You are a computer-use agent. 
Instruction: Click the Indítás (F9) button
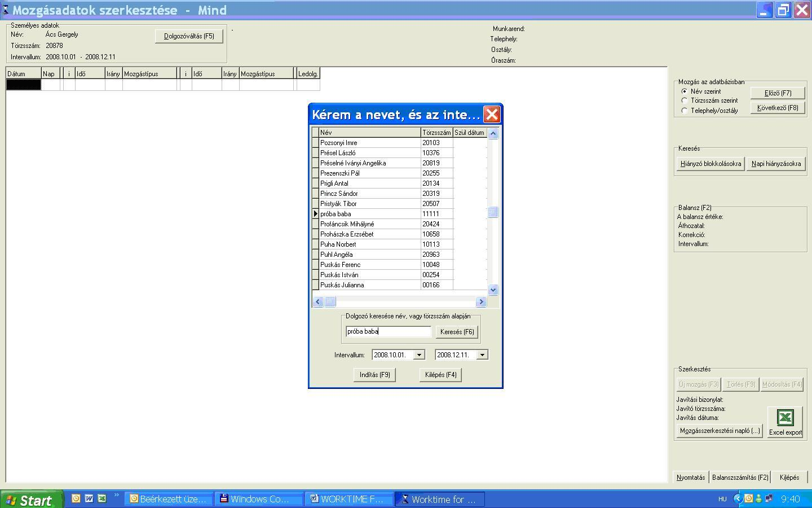tap(375, 375)
